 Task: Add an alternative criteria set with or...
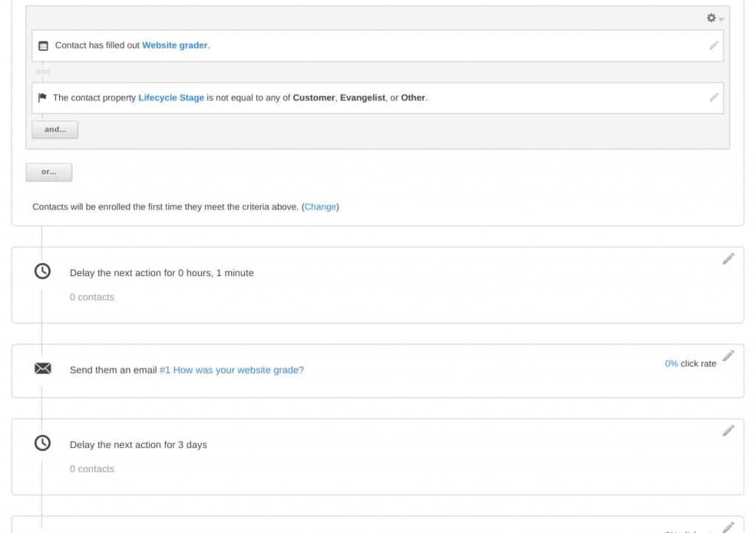coord(49,172)
